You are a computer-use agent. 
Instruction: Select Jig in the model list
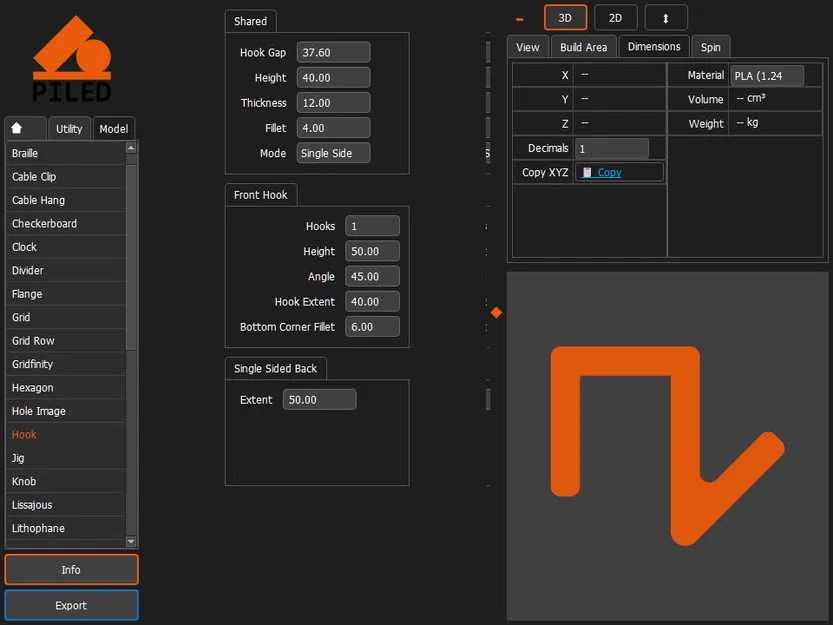pyautogui.click(x=66, y=458)
